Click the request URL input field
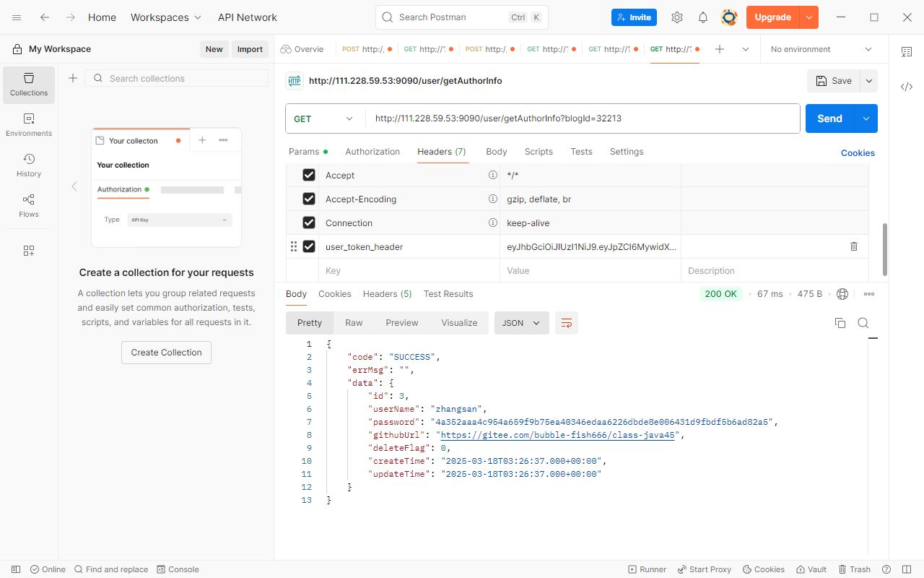The width and height of the screenshot is (924, 578). pyautogui.click(x=583, y=118)
